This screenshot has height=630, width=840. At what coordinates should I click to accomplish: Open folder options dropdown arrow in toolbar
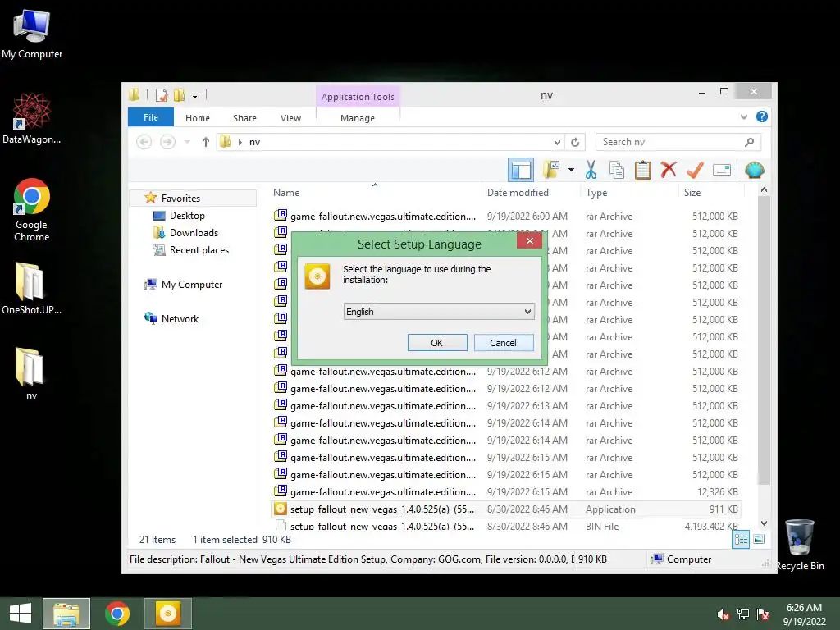pyautogui.click(x=571, y=171)
